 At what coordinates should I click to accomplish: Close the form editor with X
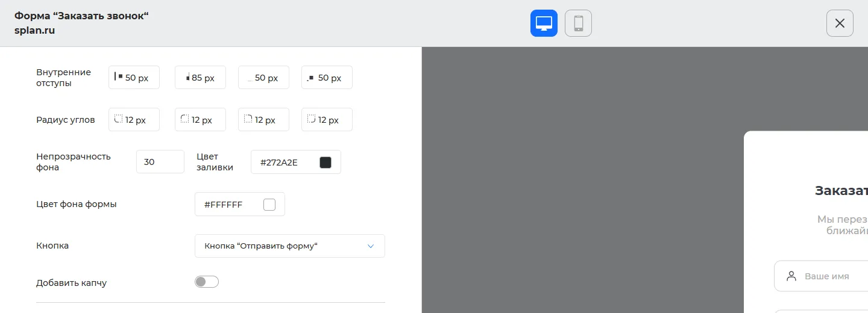[x=840, y=23]
